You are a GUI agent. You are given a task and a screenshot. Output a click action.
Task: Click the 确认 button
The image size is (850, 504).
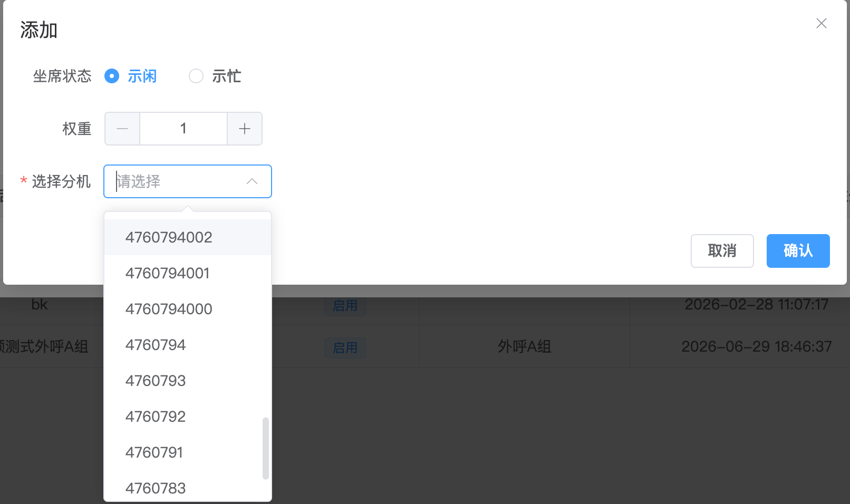798,251
